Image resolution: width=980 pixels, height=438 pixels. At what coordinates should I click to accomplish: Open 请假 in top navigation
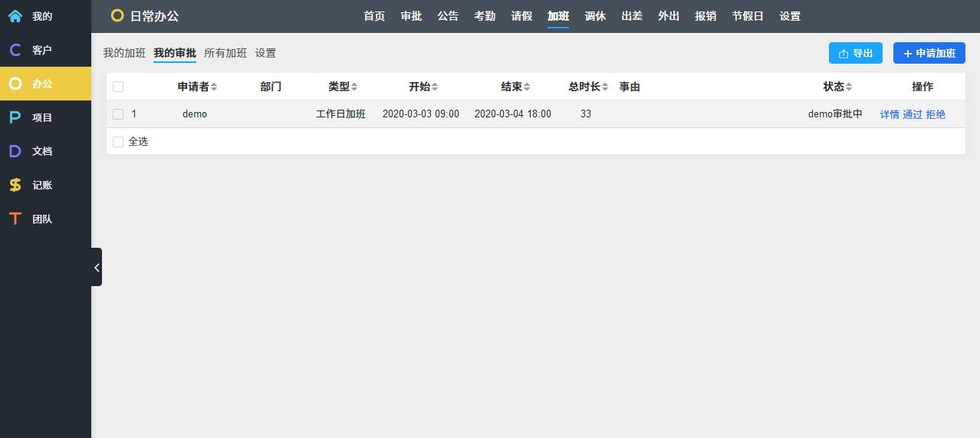521,16
